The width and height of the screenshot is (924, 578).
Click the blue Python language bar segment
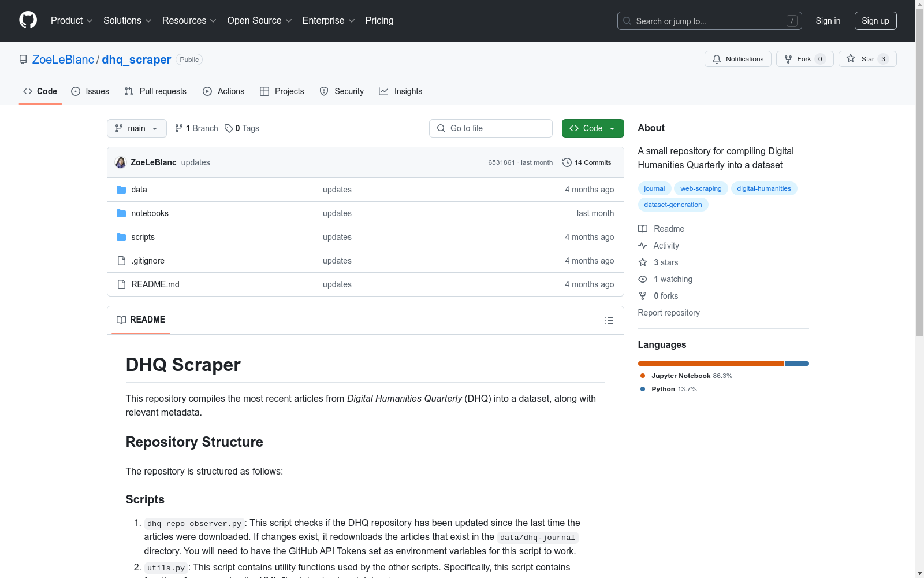click(x=797, y=364)
